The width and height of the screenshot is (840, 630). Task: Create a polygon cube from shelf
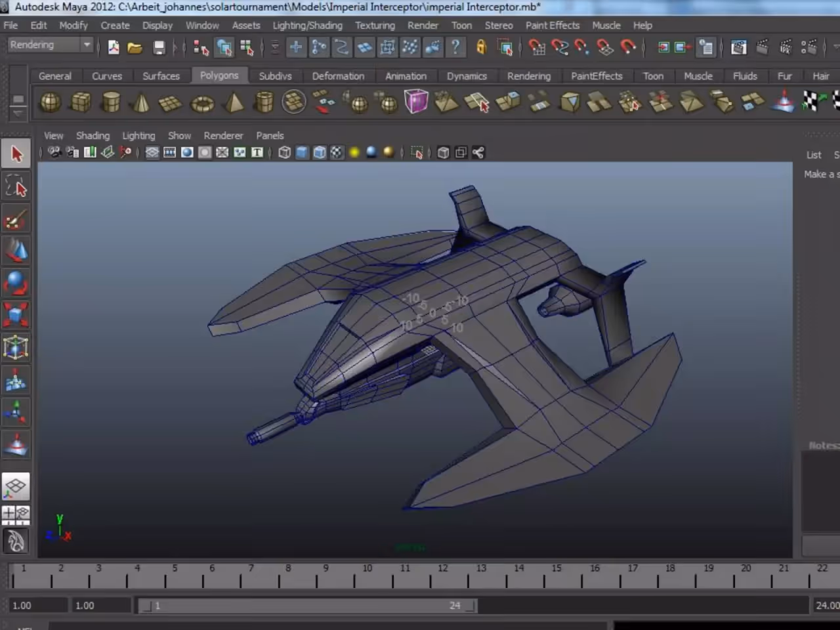tap(81, 102)
